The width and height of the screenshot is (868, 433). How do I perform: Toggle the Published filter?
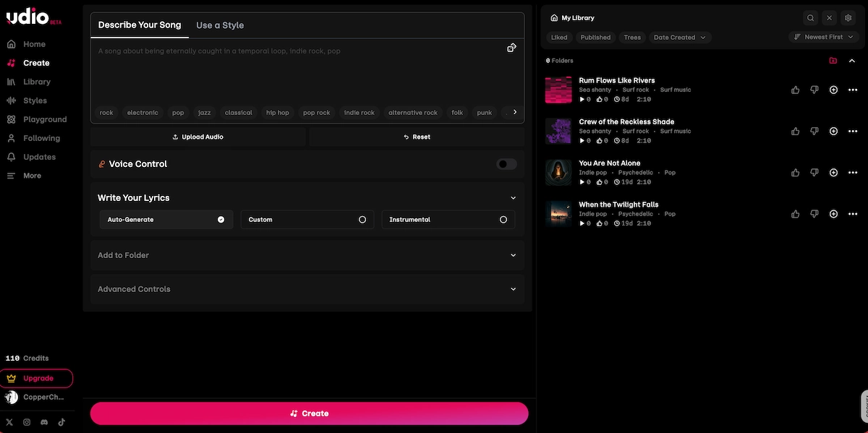(595, 38)
